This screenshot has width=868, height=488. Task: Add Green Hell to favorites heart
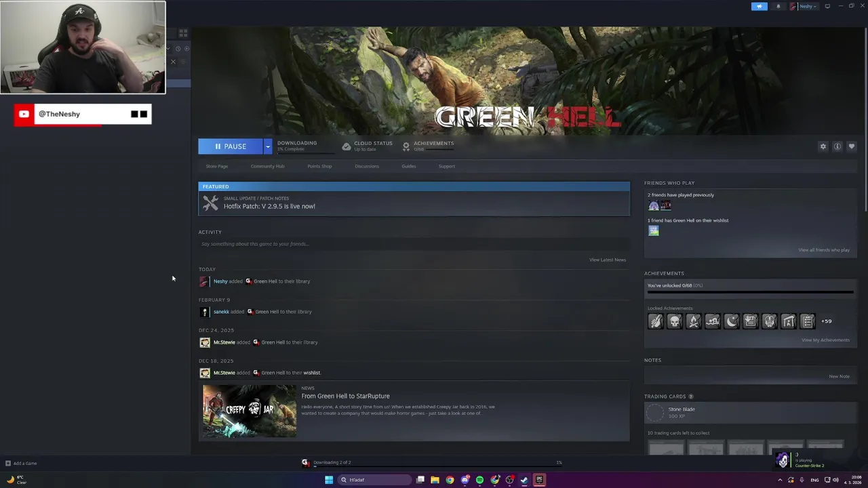point(852,146)
